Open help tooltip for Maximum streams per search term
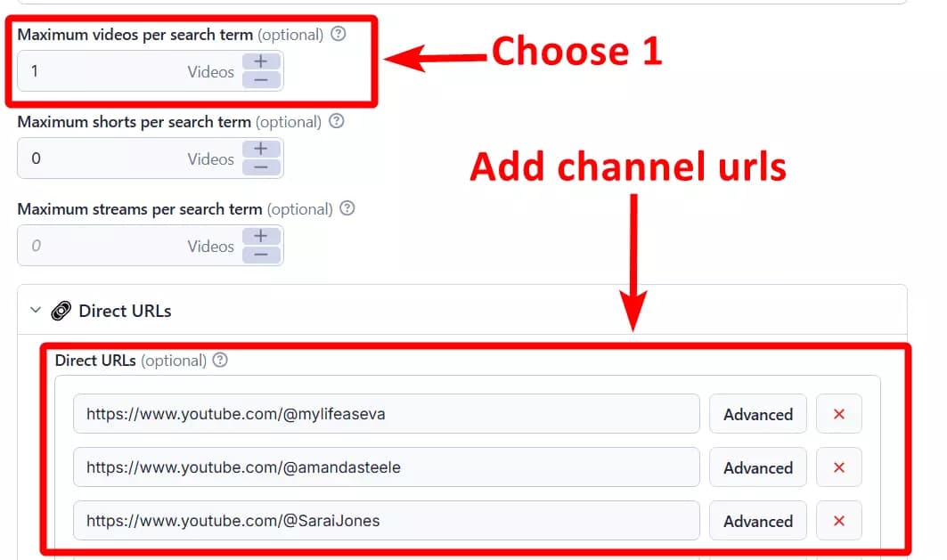 [348, 209]
